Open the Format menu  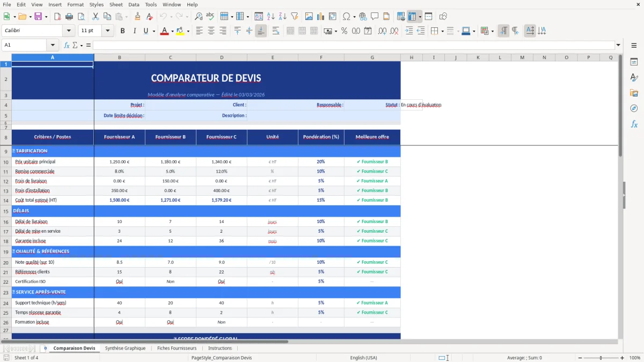pos(75,4)
